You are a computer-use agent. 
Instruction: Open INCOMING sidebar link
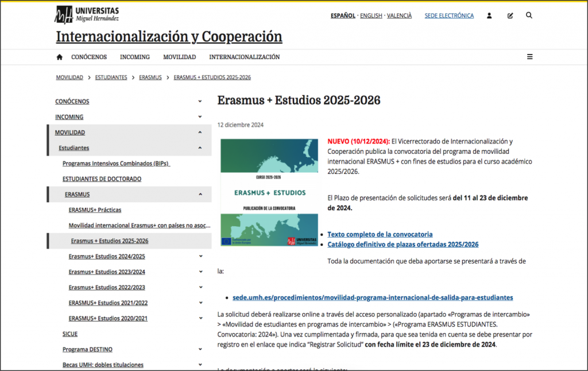tap(69, 117)
